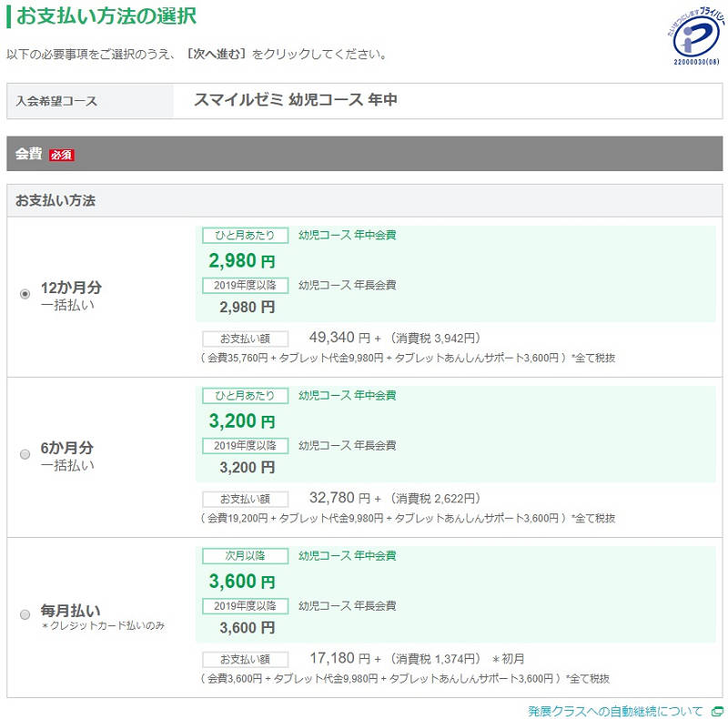The image size is (728, 719).
Task: Click 幼児コース 年長会費 in 毎月払い row
Action: (348, 605)
